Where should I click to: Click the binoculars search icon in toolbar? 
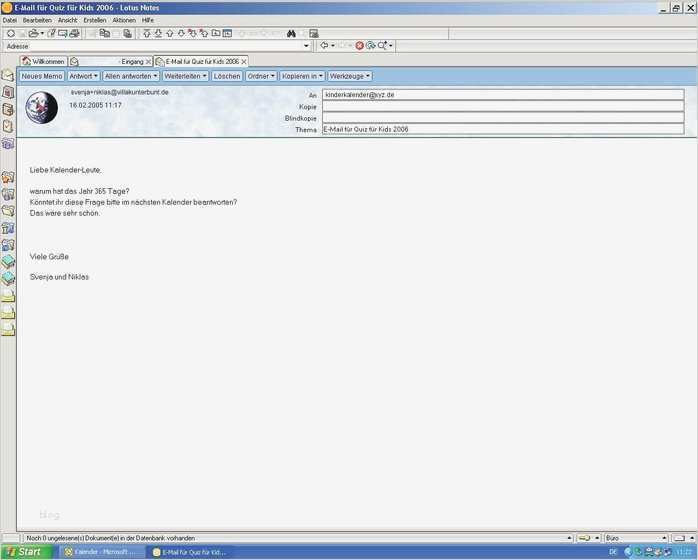pyautogui.click(x=291, y=33)
